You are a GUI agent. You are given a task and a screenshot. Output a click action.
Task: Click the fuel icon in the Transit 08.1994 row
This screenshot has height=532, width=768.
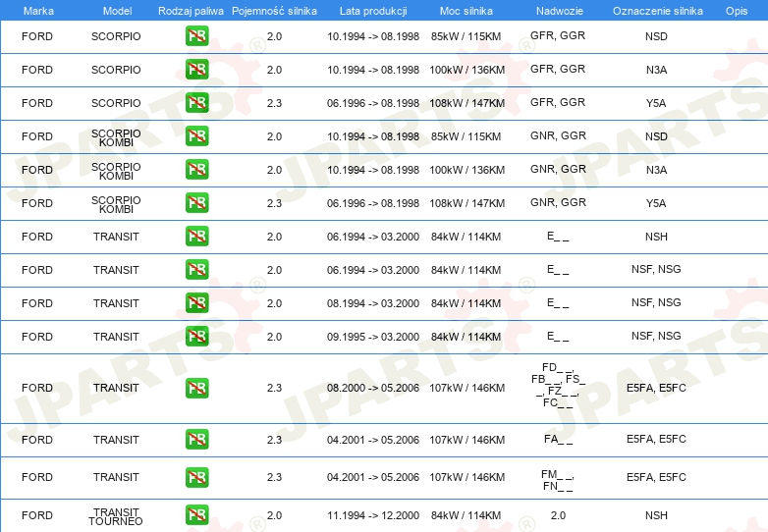[196, 302]
